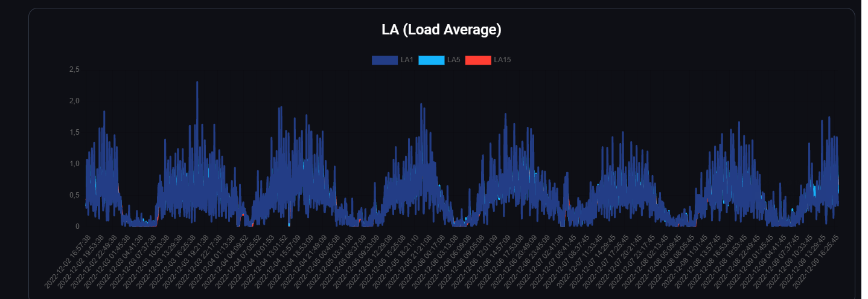Viewport: 868px width, 299px height.
Task: Select the 0,5 y-axis tick label
Action: tap(74, 195)
